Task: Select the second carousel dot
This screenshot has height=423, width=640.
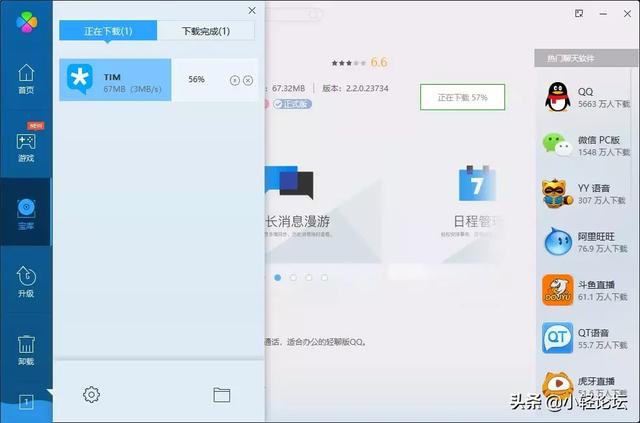Action: 293,278
